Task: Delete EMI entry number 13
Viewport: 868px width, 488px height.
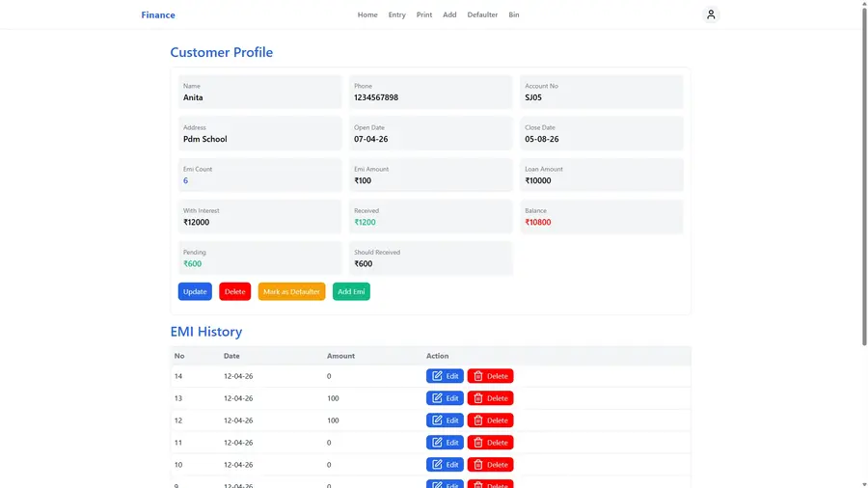Action: point(491,398)
